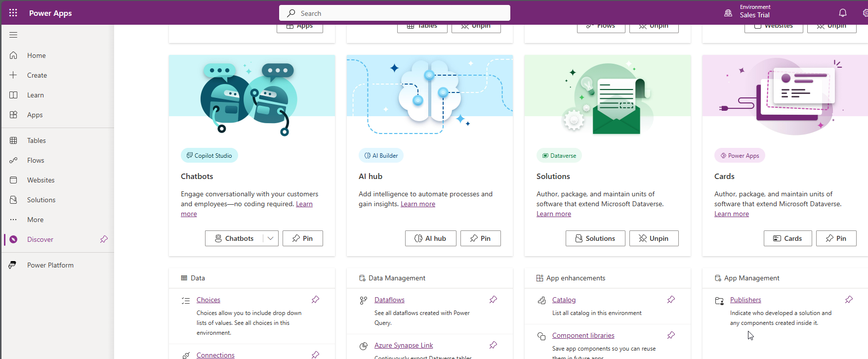Open notifications bell icon
Screen dimensions: 868x359
pos(842,13)
